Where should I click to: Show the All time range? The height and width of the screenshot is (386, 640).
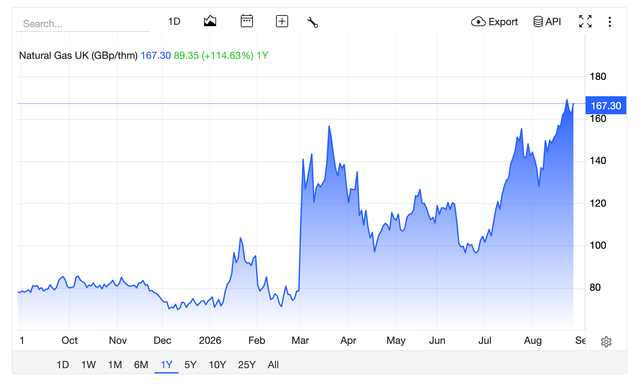point(273,365)
